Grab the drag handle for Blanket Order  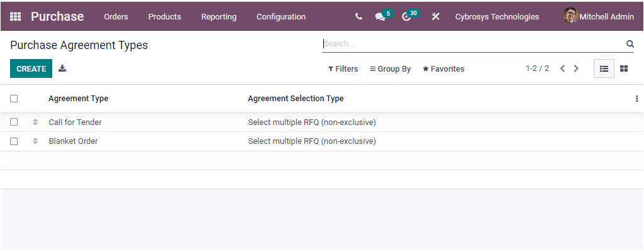point(35,141)
